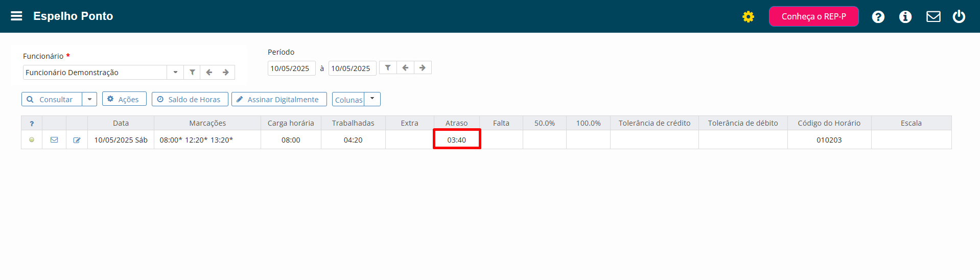Image resolution: width=980 pixels, height=280 pixels.
Task: Click the Data column header
Action: (121, 123)
